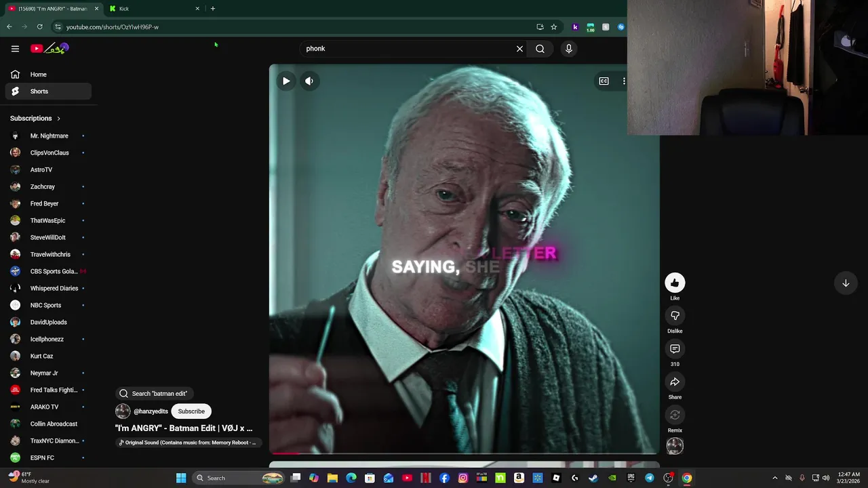Click the install app icon in address bar

tap(540, 27)
